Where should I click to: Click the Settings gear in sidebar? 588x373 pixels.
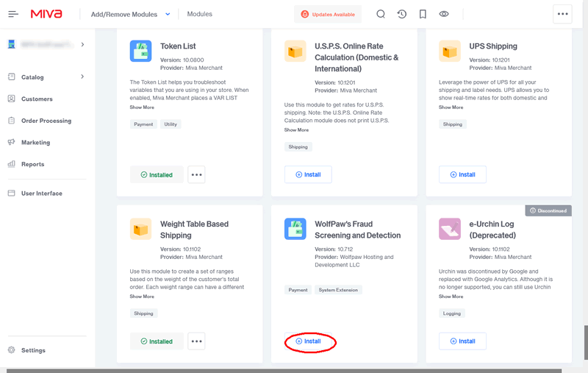(x=12, y=350)
